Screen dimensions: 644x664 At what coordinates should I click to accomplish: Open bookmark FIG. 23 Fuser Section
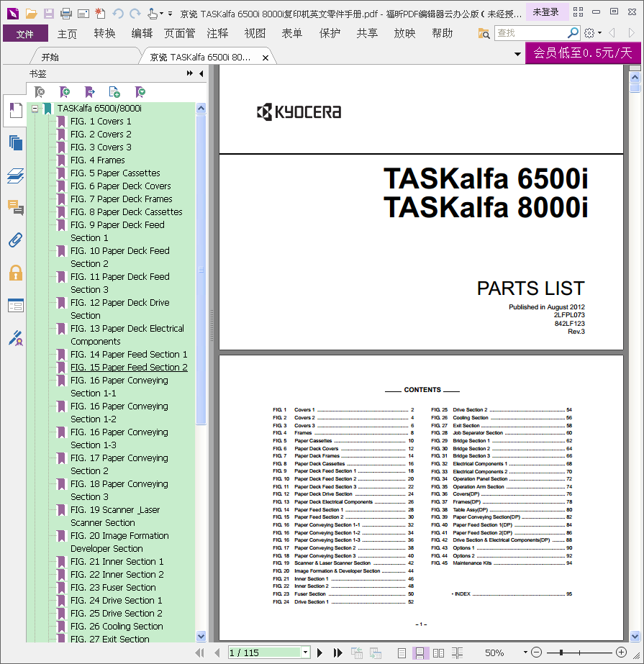pyautogui.click(x=113, y=587)
